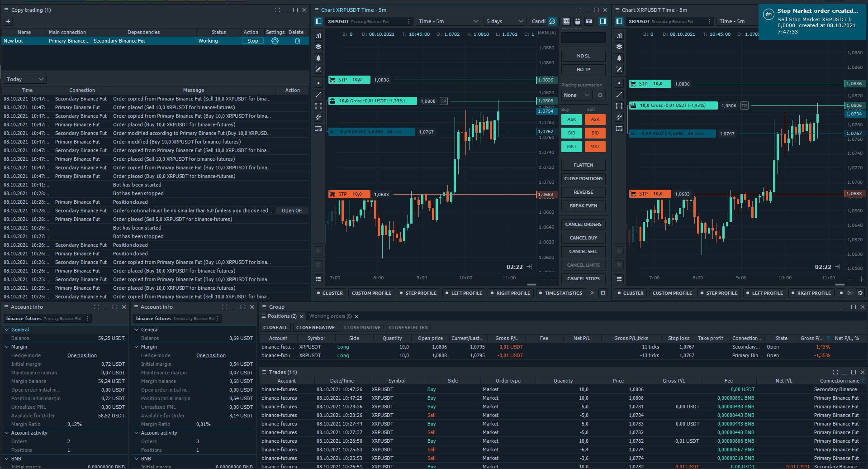868x469 pixels.
Task: Open Time - 5m dropdown in primary chart
Action: (x=448, y=21)
